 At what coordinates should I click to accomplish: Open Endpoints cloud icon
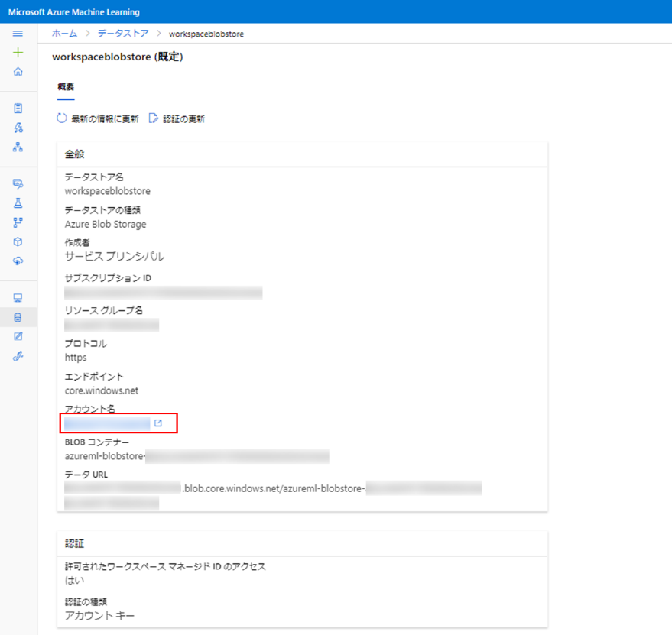(x=18, y=261)
